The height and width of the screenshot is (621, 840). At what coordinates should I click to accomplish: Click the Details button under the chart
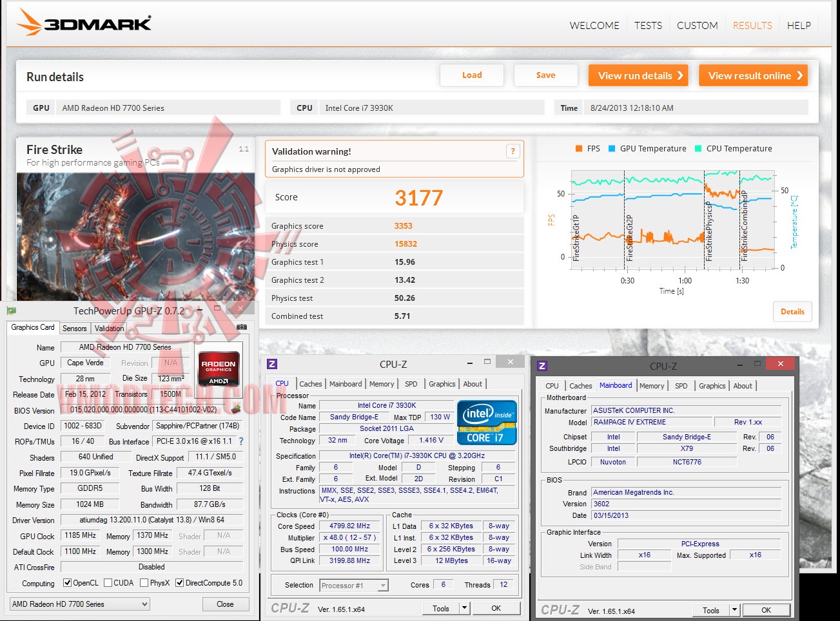792,312
